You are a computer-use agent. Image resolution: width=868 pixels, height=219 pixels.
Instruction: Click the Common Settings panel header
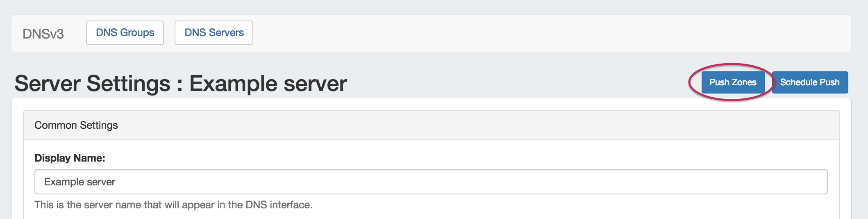(76, 125)
